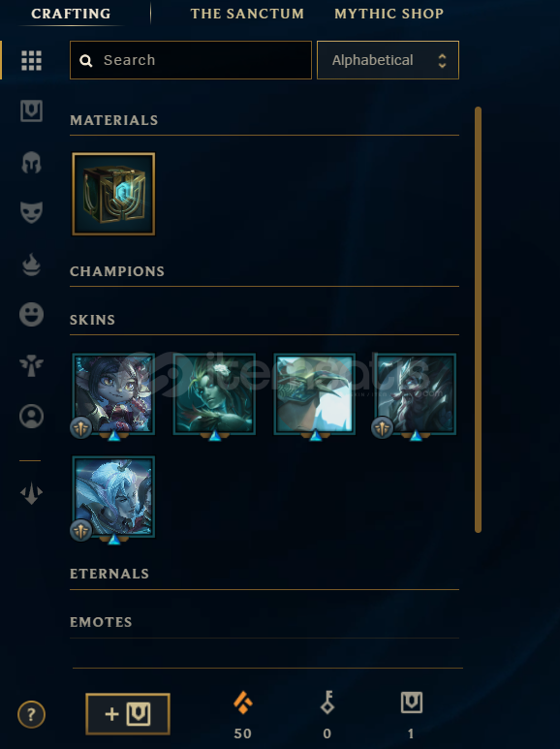Filter loot by eternals flame icon

[32, 265]
